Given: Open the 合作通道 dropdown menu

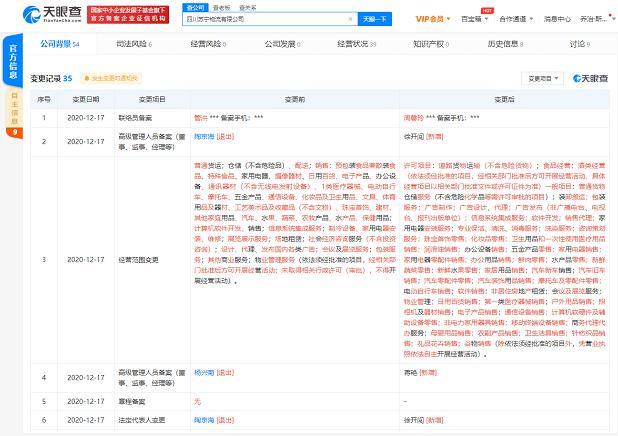Looking at the screenshot, I should (x=516, y=19).
